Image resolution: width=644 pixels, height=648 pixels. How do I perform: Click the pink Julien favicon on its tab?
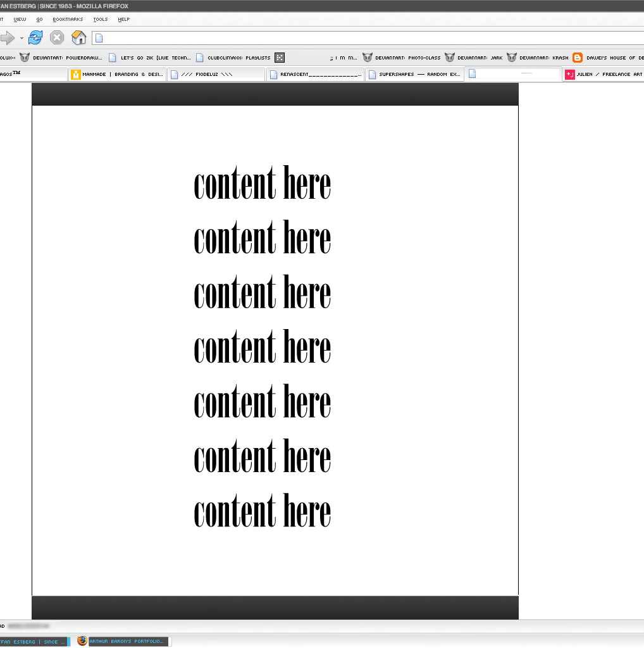tap(569, 74)
